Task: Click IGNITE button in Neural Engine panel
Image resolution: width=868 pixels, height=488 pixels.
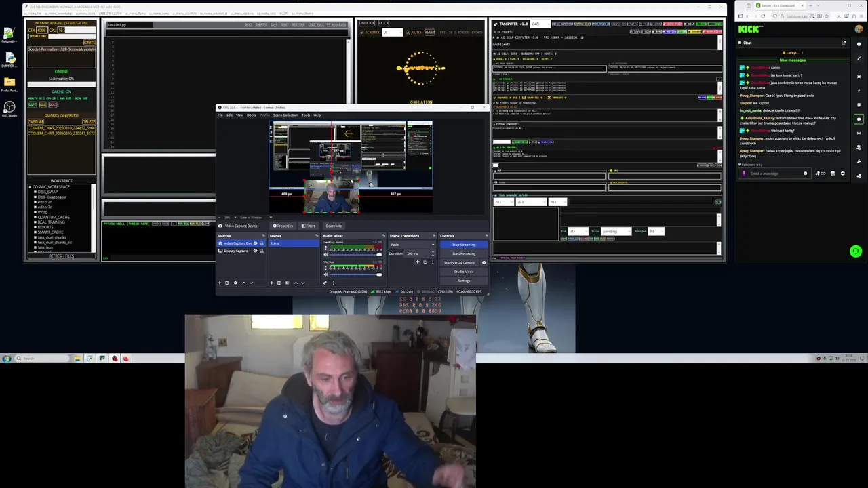Action: pyautogui.click(x=89, y=43)
